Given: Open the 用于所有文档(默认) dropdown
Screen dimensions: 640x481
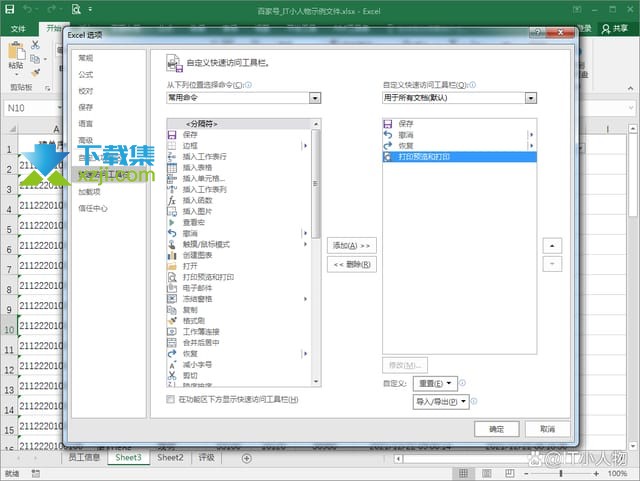Looking at the screenshot, I should click(531, 98).
